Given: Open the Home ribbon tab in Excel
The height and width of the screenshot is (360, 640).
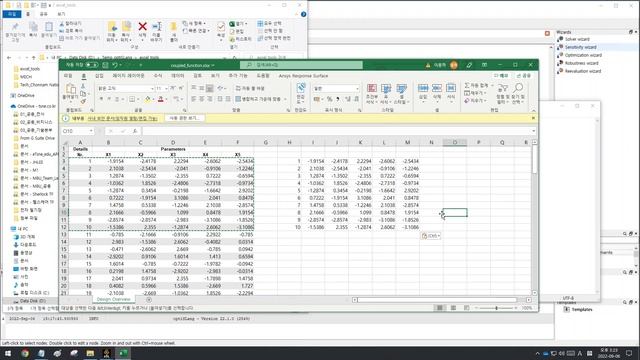Looking at the screenshot, I should coord(84,76).
